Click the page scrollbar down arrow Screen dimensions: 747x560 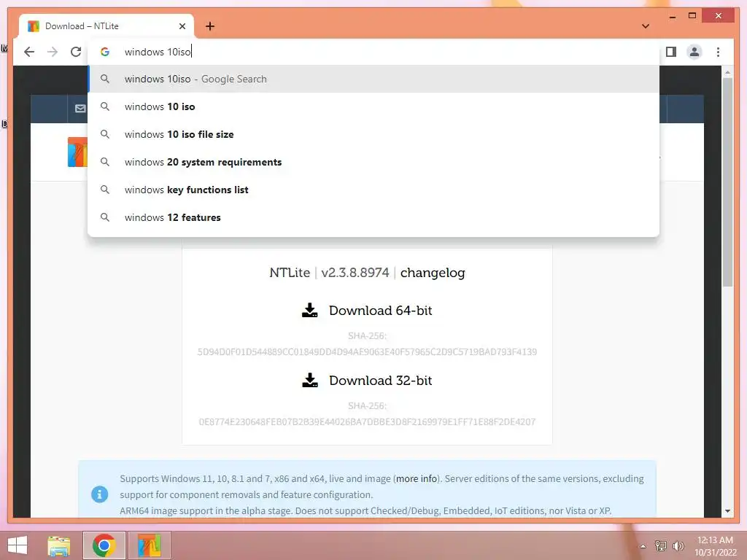tap(727, 511)
